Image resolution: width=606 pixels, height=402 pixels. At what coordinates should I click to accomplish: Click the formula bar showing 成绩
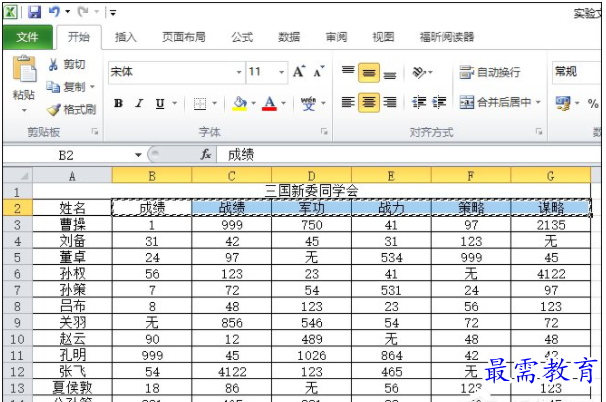408,155
